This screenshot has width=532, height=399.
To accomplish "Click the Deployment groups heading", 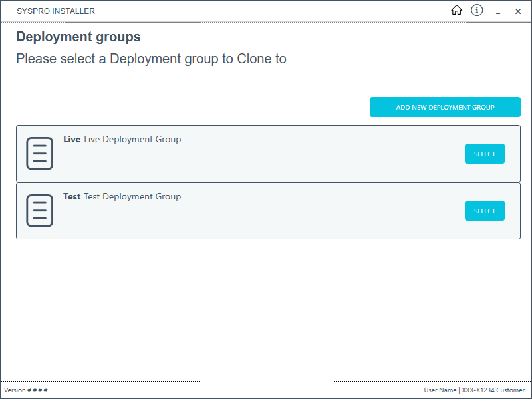I will tap(78, 37).
